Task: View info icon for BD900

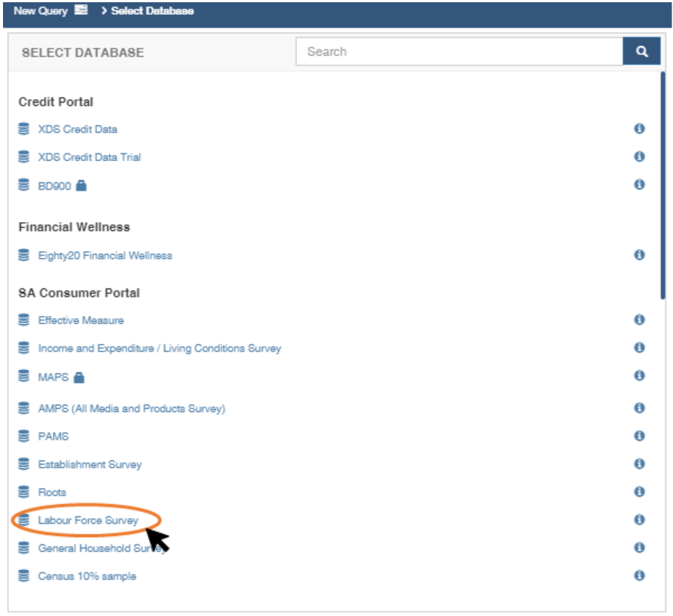Action: point(639,184)
